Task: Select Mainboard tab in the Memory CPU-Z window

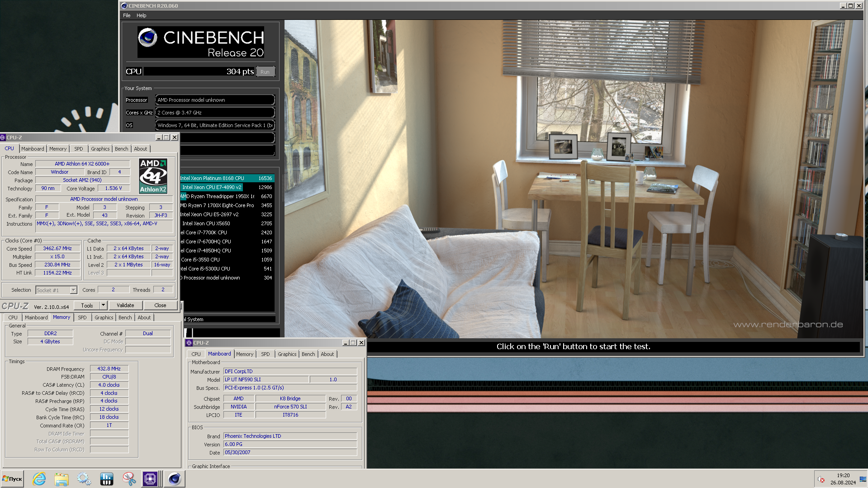Action: click(36, 317)
